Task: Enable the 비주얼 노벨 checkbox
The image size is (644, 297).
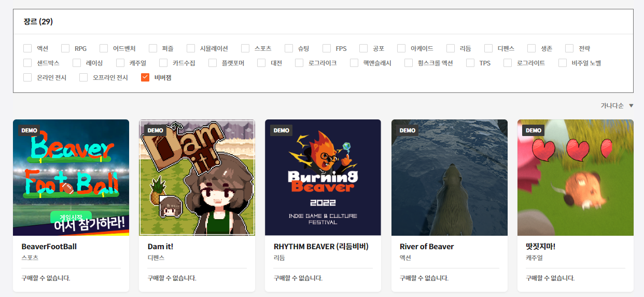Action: [563, 63]
